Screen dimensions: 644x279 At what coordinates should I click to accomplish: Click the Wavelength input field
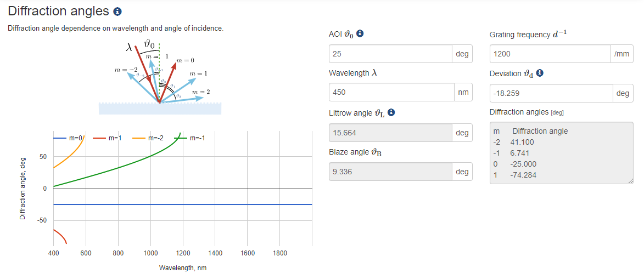(x=390, y=93)
